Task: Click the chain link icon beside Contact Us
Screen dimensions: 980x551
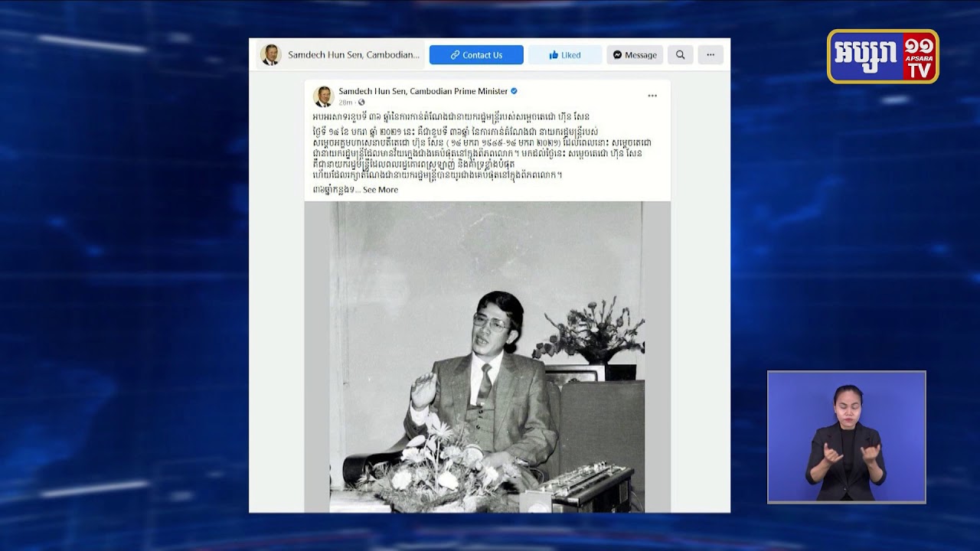Action: coord(455,55)
